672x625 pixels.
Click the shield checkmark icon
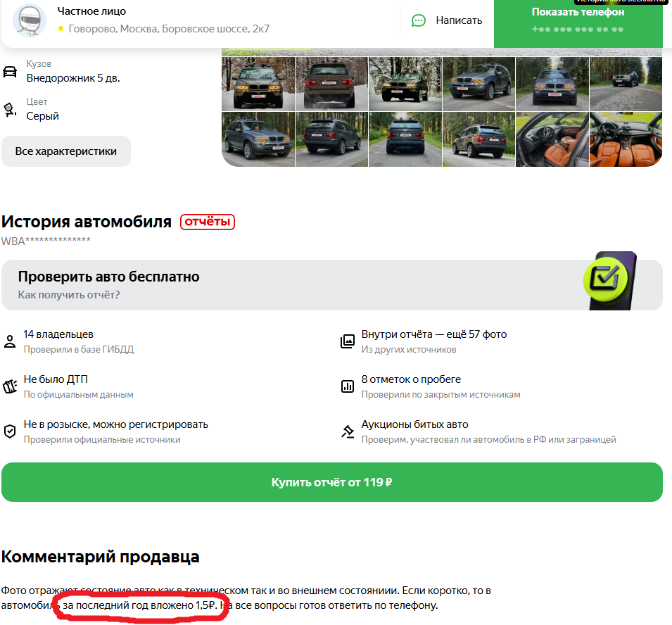click(x=10, y=431)
